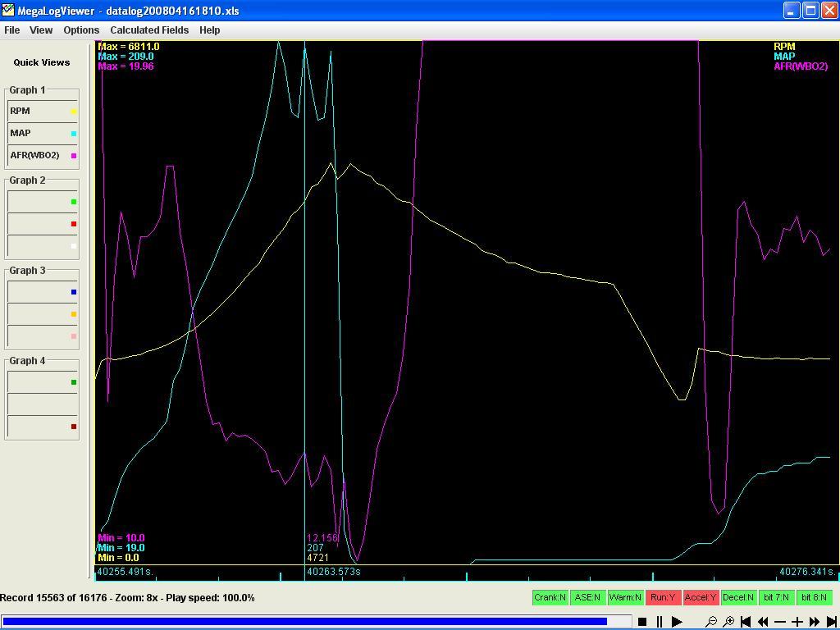Toggle the Accel:Y status indicator
The height and width of the screenshot is (630, 840).
tap(700, 597)
